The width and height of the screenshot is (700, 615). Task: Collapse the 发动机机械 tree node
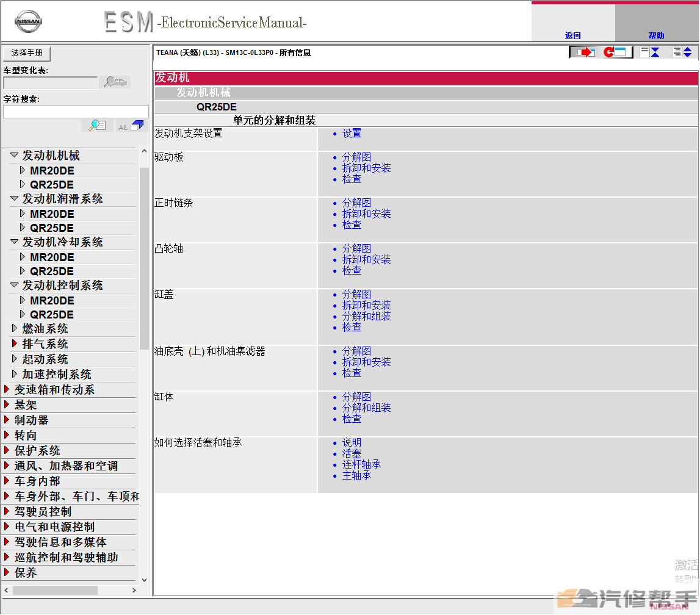[x=14, y=156]
